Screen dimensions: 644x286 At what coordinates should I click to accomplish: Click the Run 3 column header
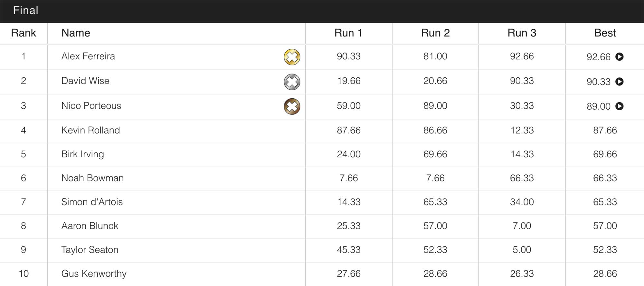pyautogui.click(x=522, y=33)
